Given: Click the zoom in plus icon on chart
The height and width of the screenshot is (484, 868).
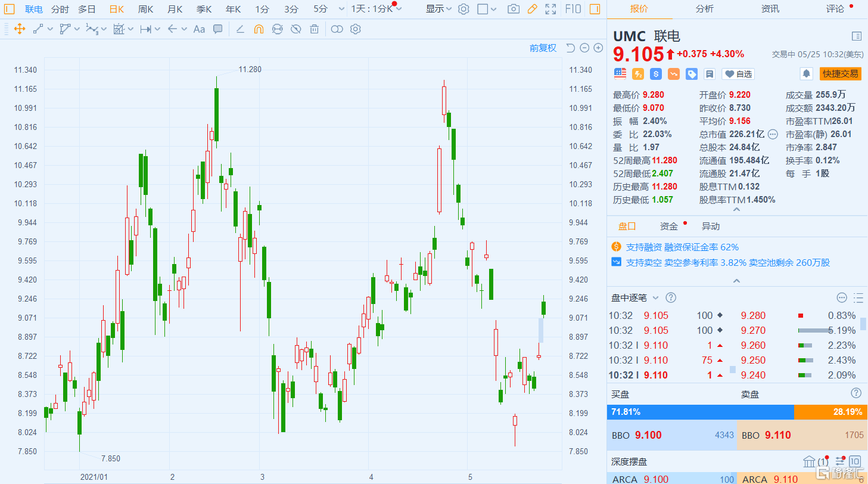Looking at the screenshot, I should coord(598,48).
